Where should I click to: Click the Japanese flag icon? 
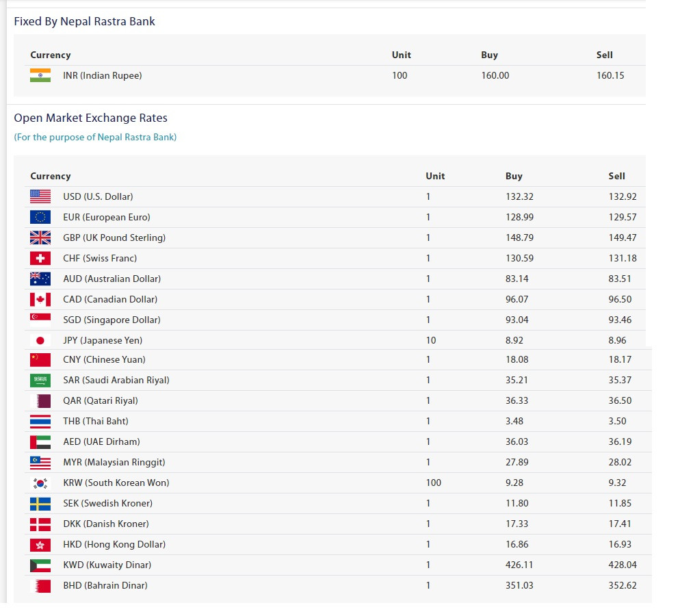coord(40,341)
